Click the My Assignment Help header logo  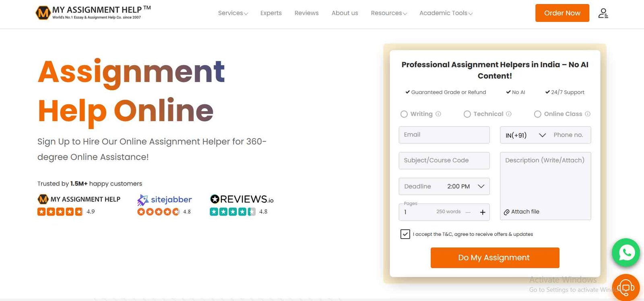click(x=93, y=12)
